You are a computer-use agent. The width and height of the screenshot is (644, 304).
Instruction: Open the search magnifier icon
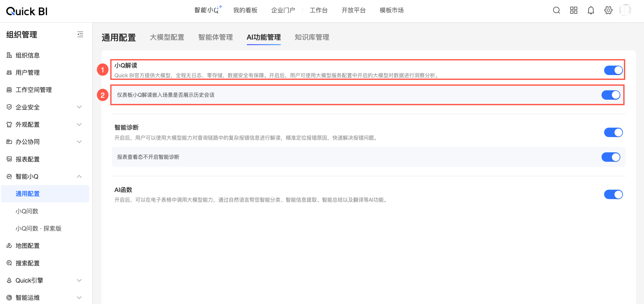point(556,10)
